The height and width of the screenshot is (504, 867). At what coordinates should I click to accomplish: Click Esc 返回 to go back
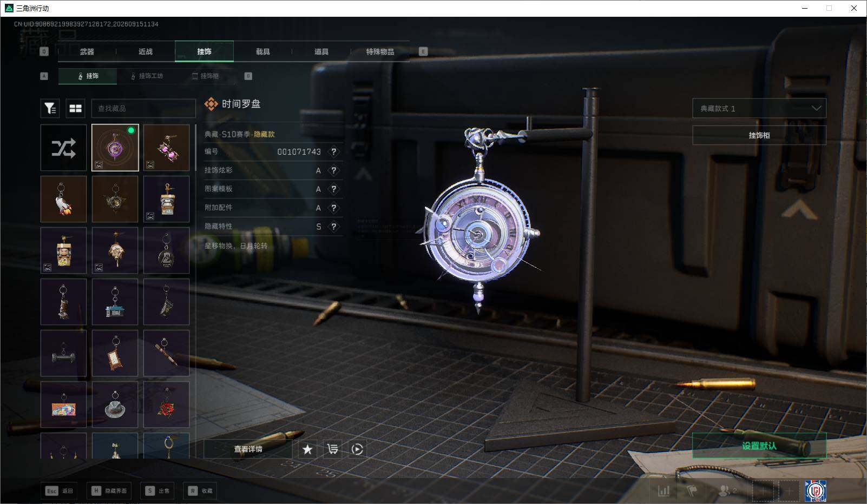point(58,490)
